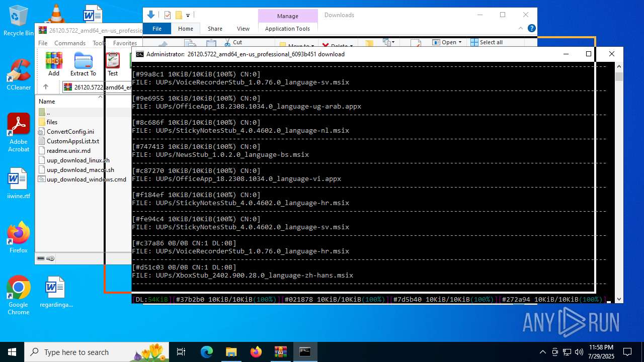644x362 pixels.
Task: Open the WinRAR Commands menu
Action: pos(70,43)
